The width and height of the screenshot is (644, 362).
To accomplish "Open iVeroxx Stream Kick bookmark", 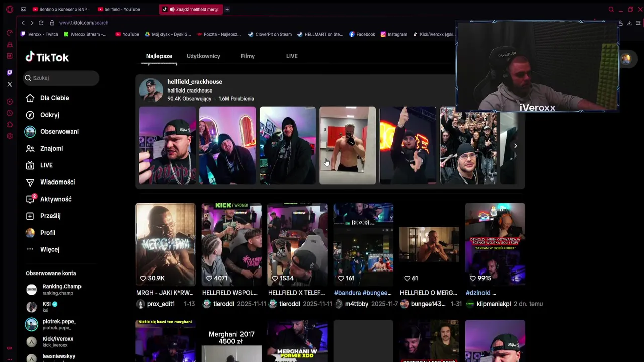I will pyautogui.click(x=85, y=34).
